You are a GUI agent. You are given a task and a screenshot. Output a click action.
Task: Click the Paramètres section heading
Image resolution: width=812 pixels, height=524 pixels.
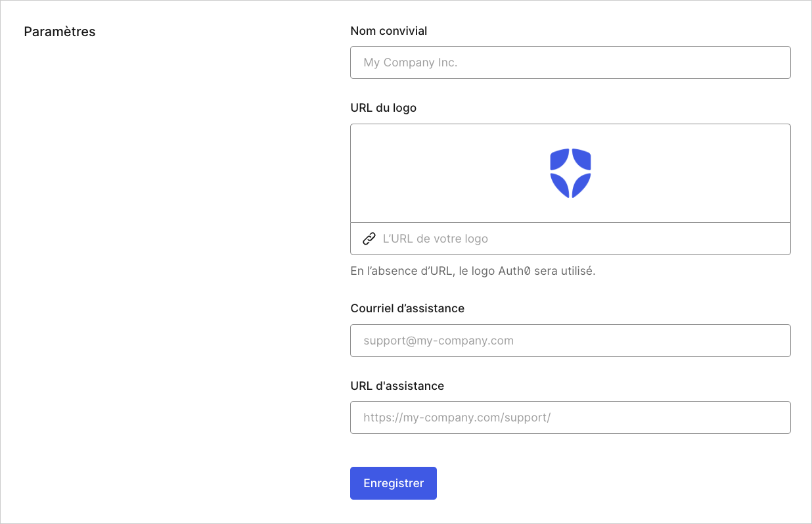[60, 32]
